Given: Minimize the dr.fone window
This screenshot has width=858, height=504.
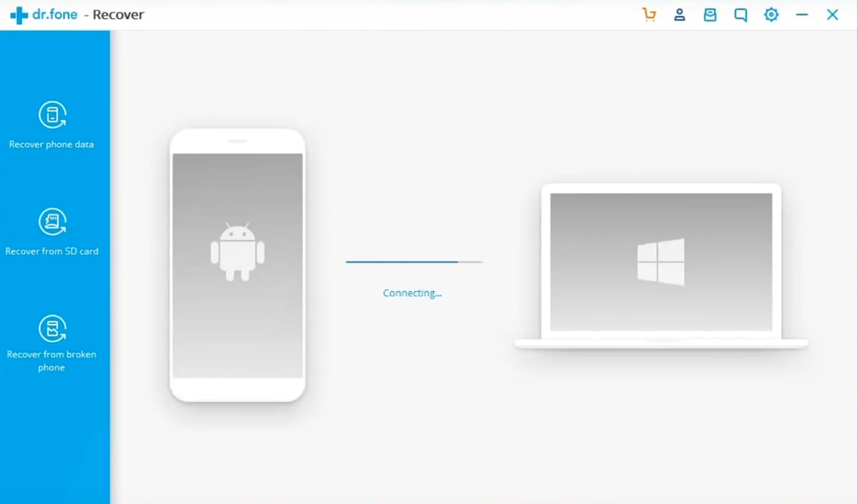Looking at the screenshot, I should click(802, 15).
